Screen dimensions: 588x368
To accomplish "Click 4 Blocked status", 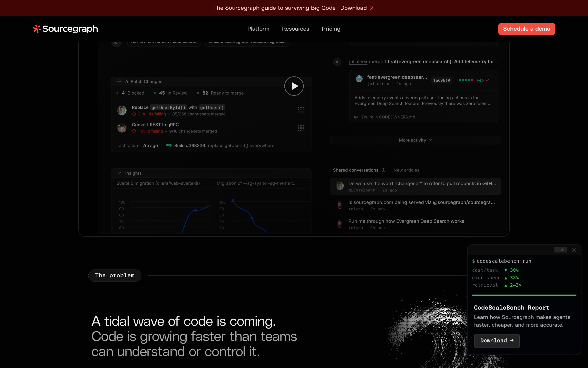I will (x=130, y=93).
